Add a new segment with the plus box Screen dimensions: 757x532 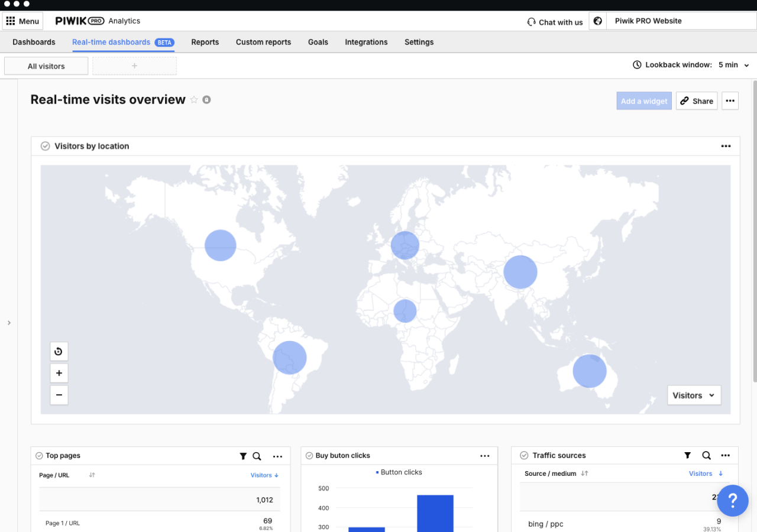[x=135, y=66]
